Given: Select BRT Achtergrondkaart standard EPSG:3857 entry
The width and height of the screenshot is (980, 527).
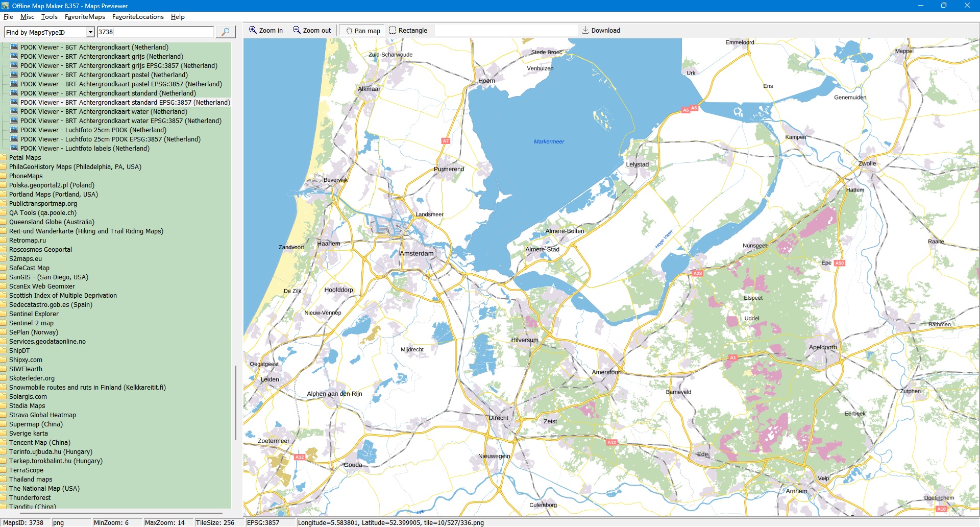Looking at the screenshot, I should tap(125, 103).
